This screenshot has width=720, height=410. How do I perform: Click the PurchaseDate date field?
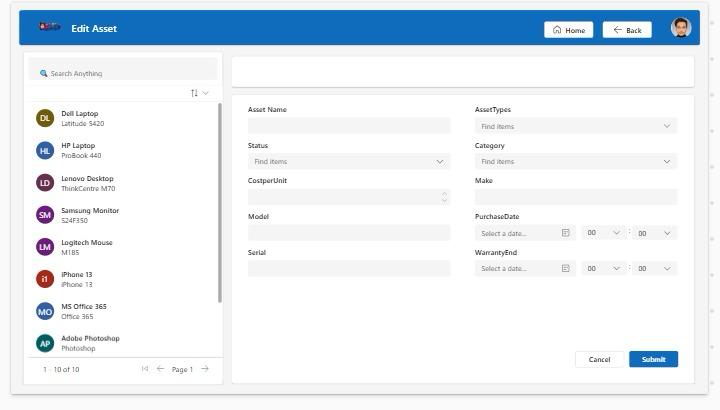525,233
